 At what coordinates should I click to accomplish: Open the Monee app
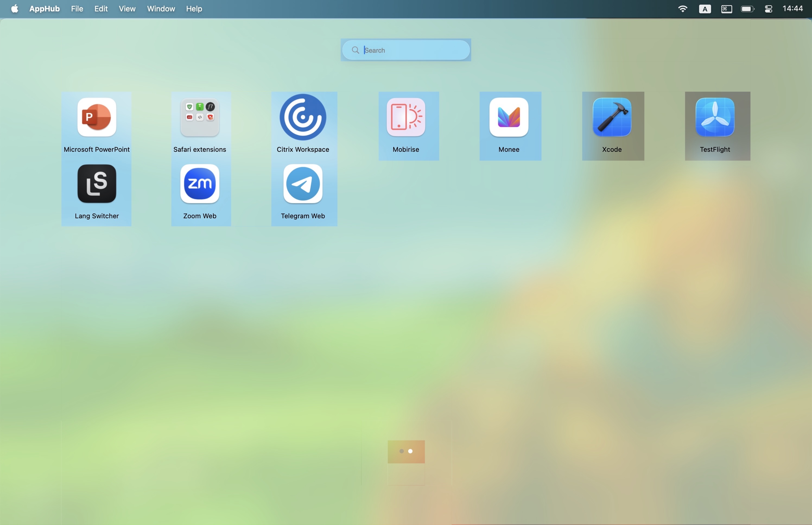point(509,118)
